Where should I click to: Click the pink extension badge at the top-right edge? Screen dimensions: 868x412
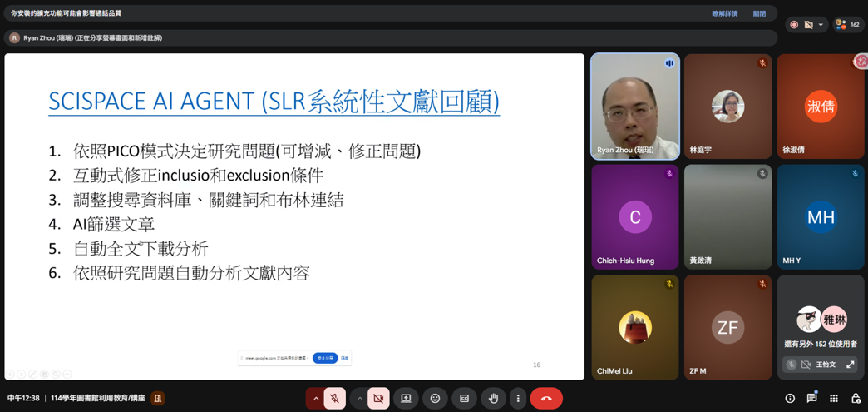(861, 62)
